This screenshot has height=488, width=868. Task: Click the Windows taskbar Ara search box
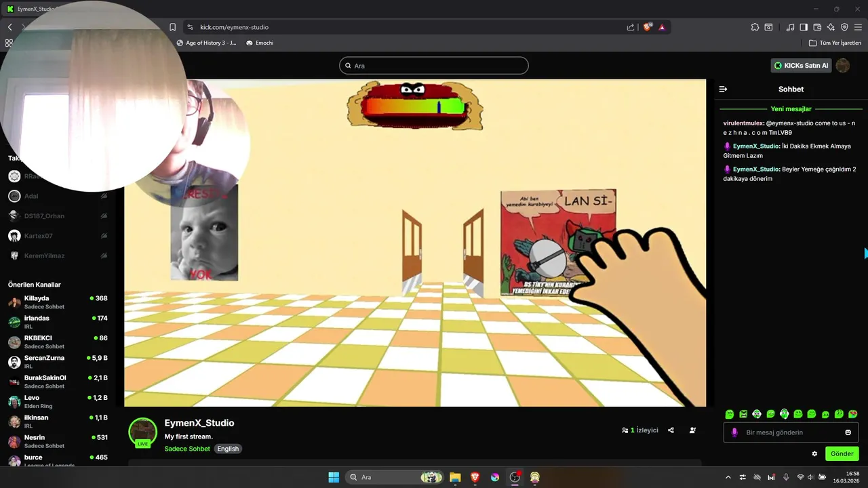395,477
